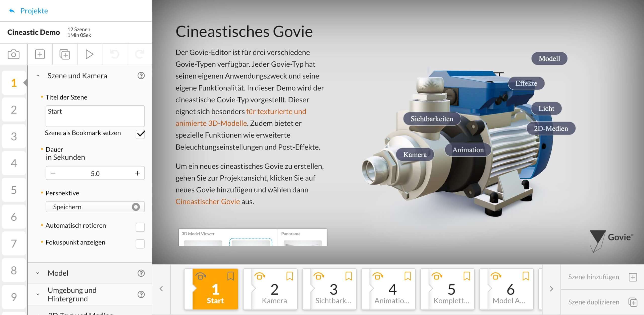This screenshot has width=644, height=315.
Task: Toggle bookmark on timeline scene 1 Start
Action: tap(230, 276)
